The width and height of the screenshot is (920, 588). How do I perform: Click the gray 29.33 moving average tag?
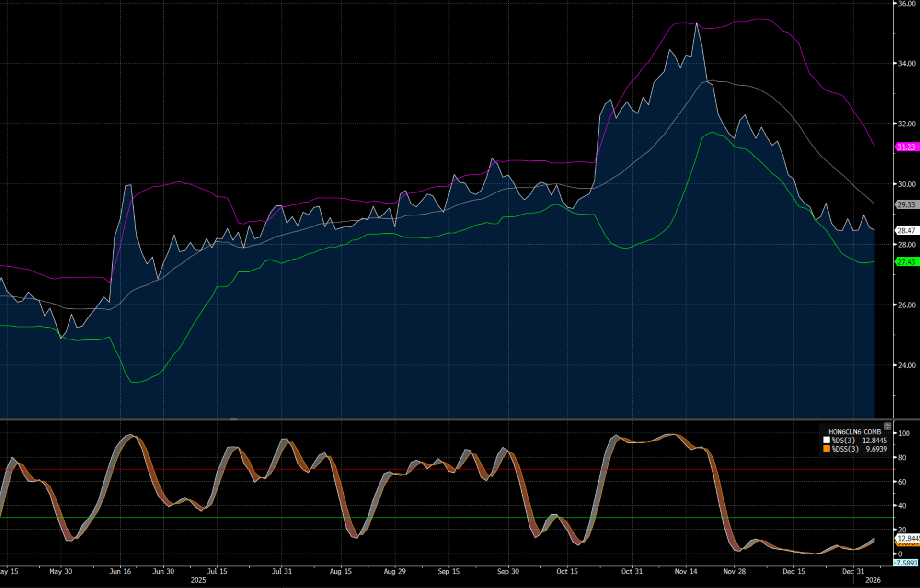[907, 204]
